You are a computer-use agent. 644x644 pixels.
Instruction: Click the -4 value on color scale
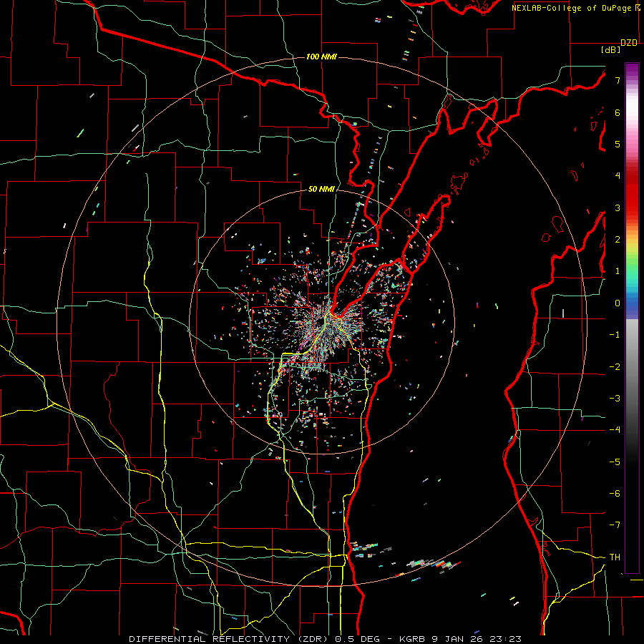point(615,430)
